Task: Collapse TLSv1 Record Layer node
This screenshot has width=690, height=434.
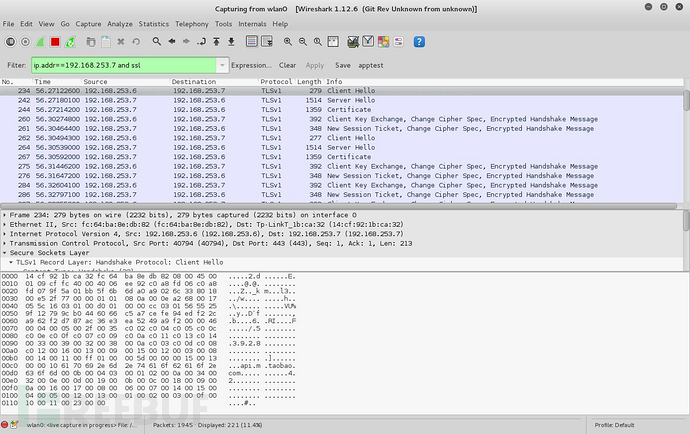Action: 11,262
